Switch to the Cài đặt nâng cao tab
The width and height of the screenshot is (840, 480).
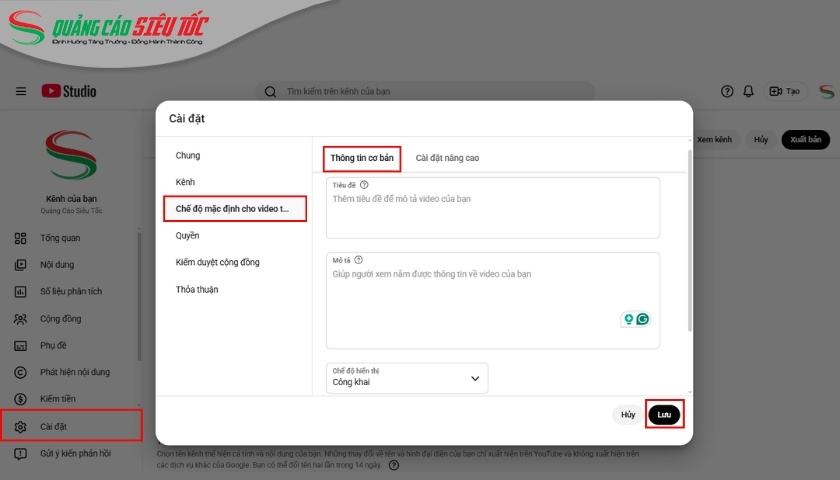(447, 158)
